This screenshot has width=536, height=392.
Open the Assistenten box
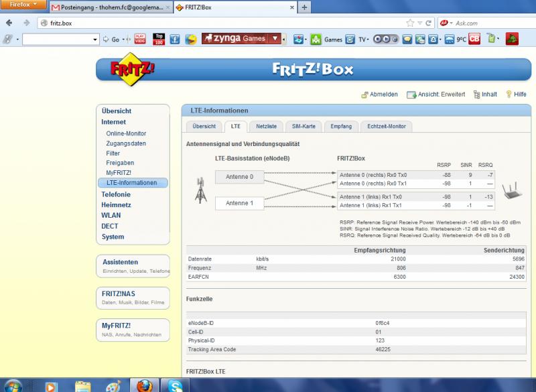point(133,266)
